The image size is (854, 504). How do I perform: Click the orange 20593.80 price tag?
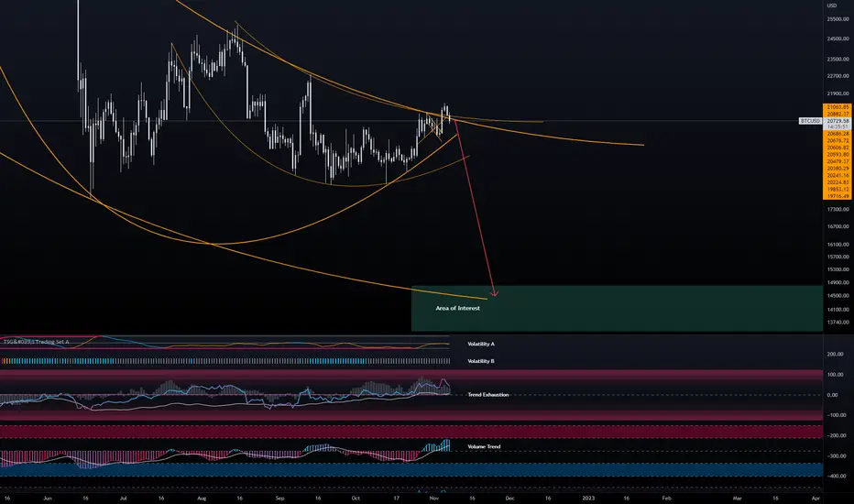point(838,155)
